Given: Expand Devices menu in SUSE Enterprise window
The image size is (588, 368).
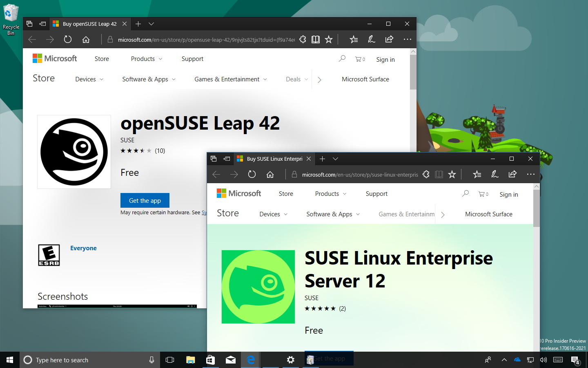Looking at the screenshot, I should (x=274, y=214).
